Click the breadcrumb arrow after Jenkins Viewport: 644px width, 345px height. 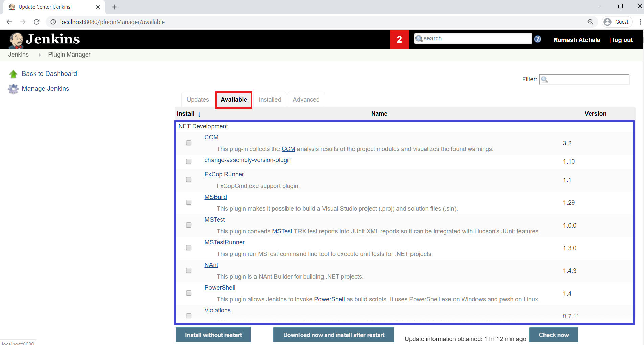(x=40, y=55)
